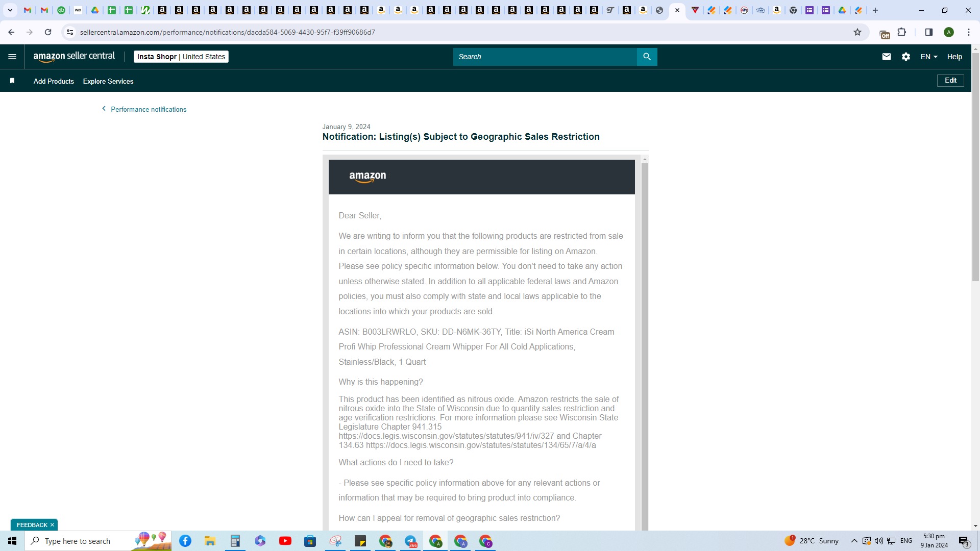Open YouTube from the taskbar

pos(285,541)
